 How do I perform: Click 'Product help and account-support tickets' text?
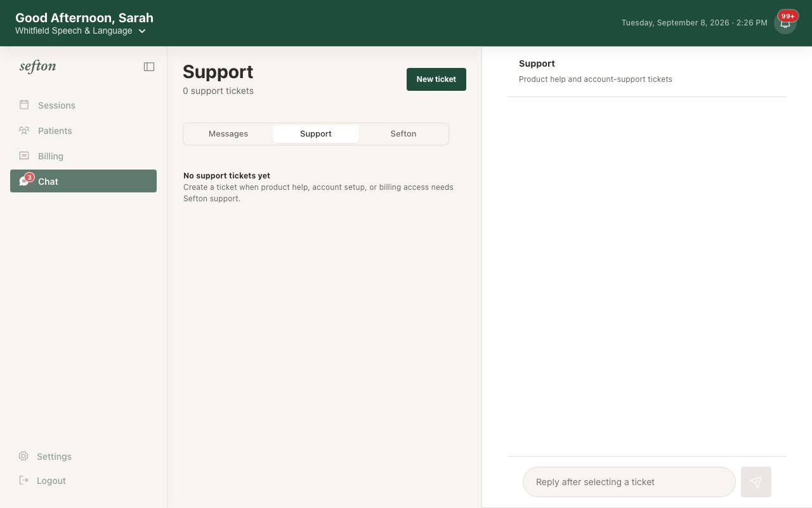tap(596, 79)
